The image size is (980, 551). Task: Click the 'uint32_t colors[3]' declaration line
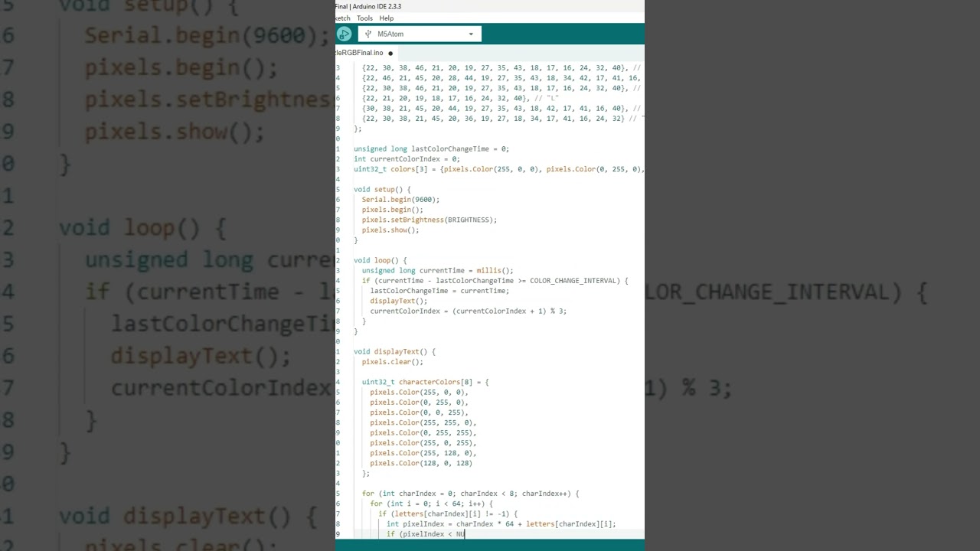pos(498,169)
